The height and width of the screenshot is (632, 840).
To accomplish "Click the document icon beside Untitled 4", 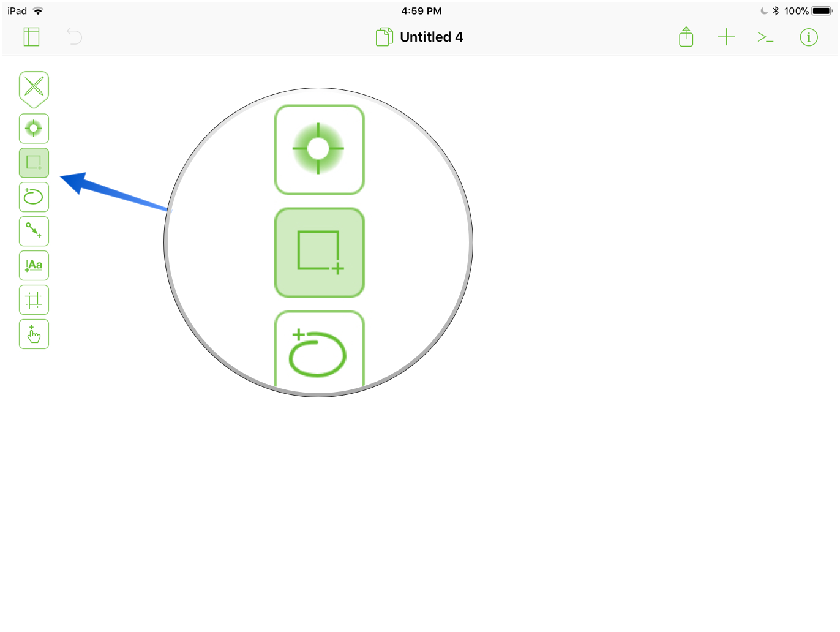I will 384,37.
